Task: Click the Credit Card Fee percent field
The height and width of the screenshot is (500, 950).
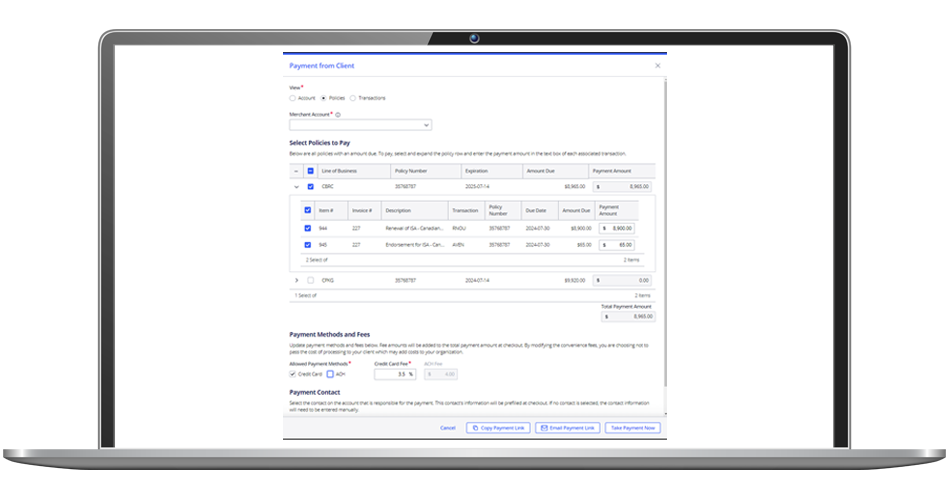Action: coord(395,375)
